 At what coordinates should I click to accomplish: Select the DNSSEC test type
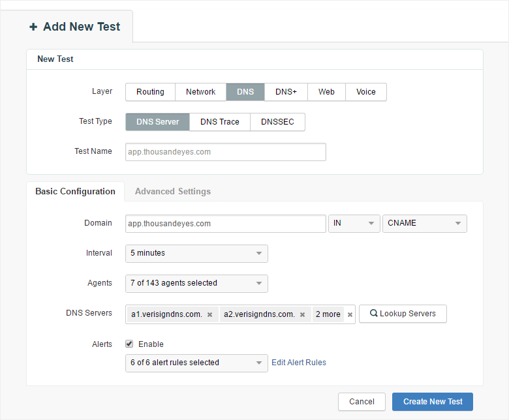(277, 122)
